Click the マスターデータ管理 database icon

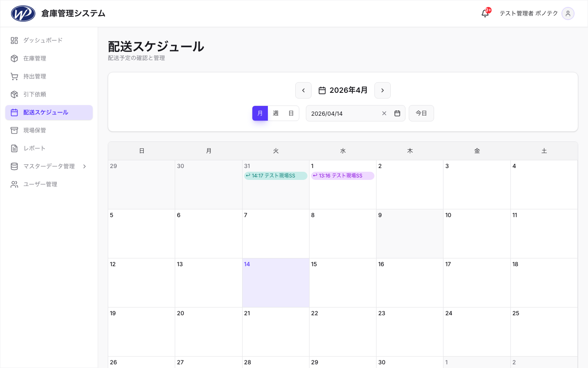14,166
